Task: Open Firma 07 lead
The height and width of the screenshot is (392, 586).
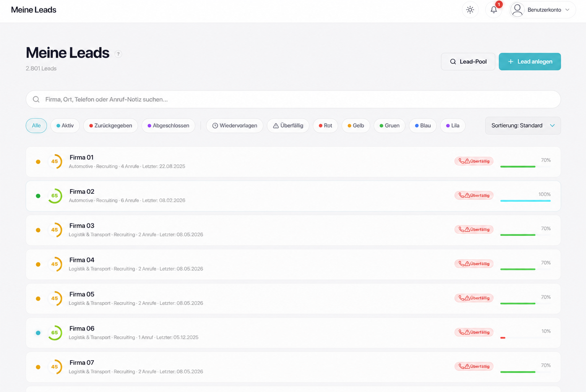Action: [x=293, y=367]
